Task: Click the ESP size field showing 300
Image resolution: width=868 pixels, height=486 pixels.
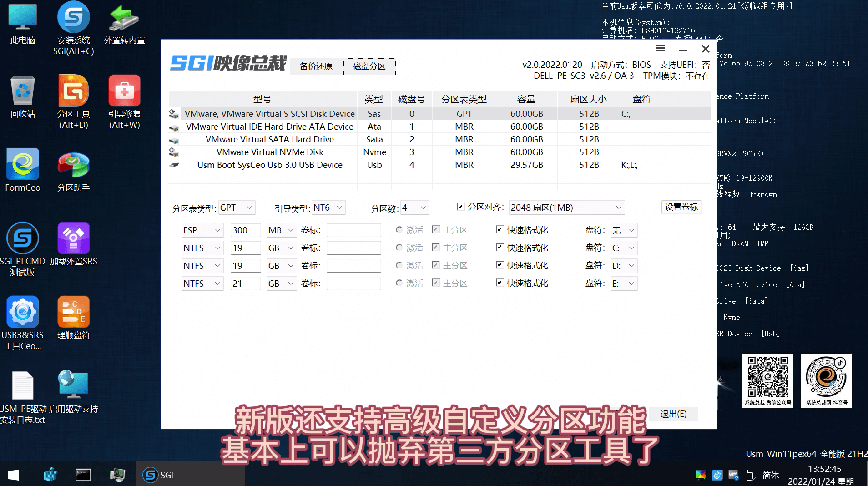Action: tap(246, 230)
